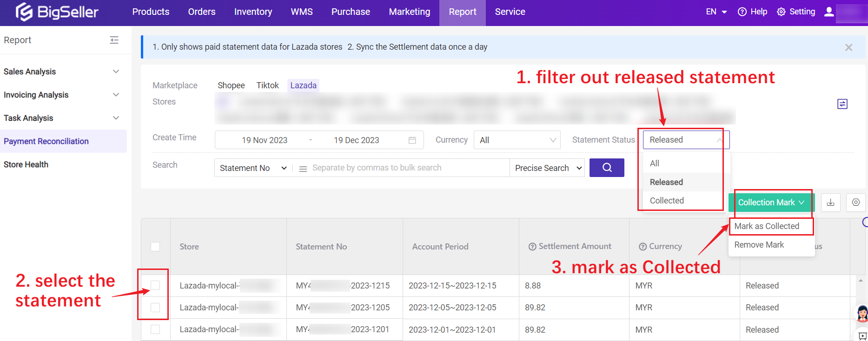This screenshot has height=341, width=868.
Task: Select the statement row ending 2023-1215
Action: [155, 285]
